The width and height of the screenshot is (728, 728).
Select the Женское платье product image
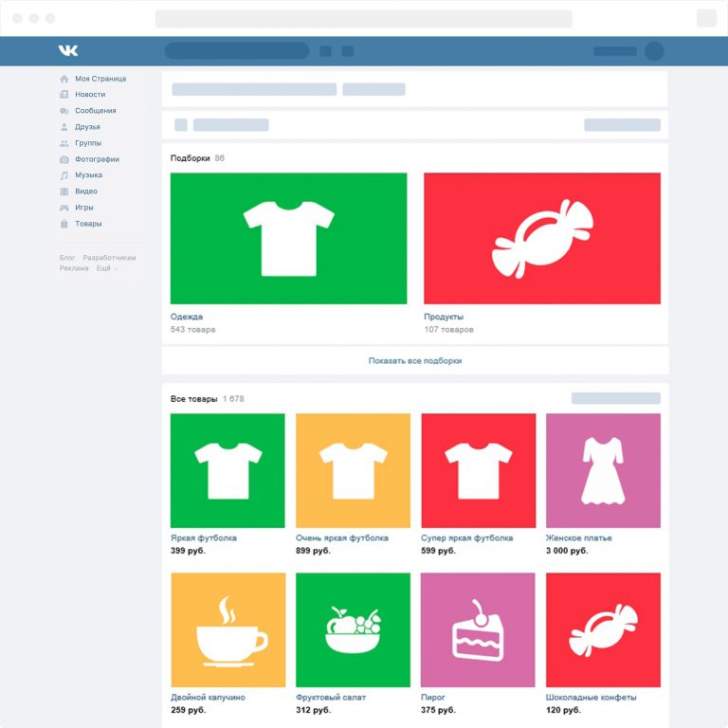pos(603,470)
